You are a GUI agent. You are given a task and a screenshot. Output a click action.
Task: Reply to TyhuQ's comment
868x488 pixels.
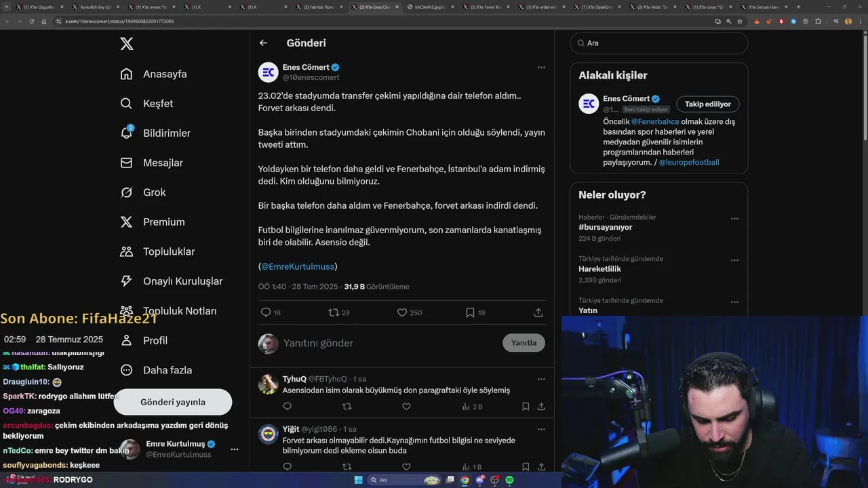[x=288, y=407]
